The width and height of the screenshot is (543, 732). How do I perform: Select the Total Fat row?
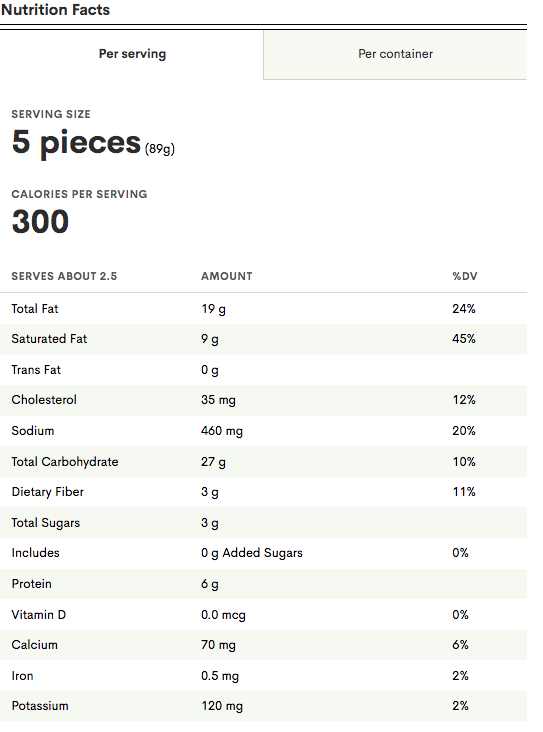[x=263, y=309]
